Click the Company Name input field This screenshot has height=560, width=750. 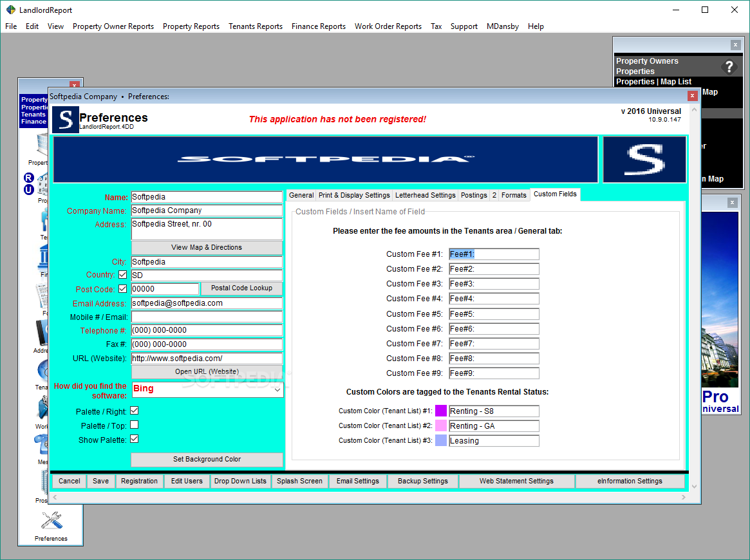click(x=207, y=210)
